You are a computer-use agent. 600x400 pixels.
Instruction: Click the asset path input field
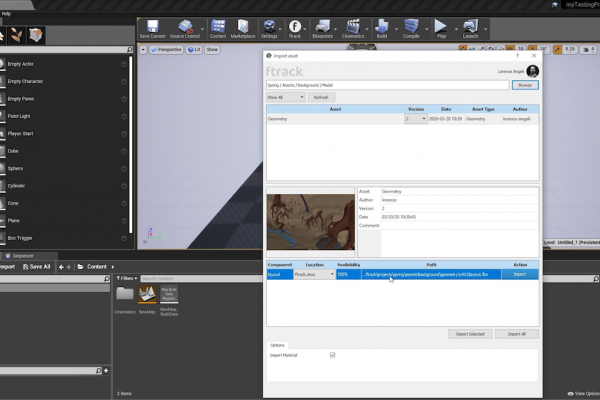pos(388,85)
